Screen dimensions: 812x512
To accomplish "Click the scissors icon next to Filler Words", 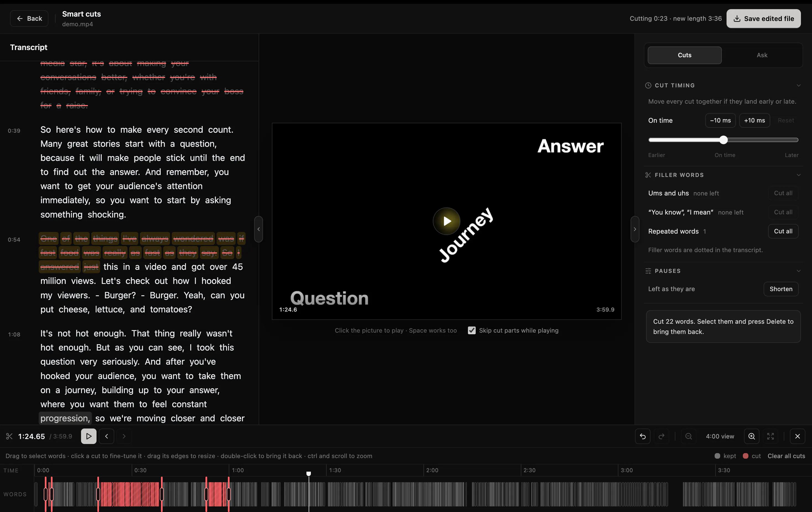I will (x=648, y=175).
